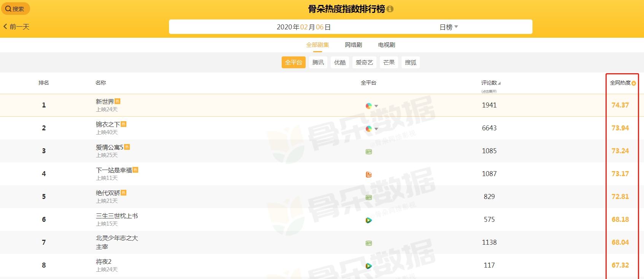Select the 全平台 platform filter
The height and width of the screenshot is (279, 644).
(x=293, y=63)
